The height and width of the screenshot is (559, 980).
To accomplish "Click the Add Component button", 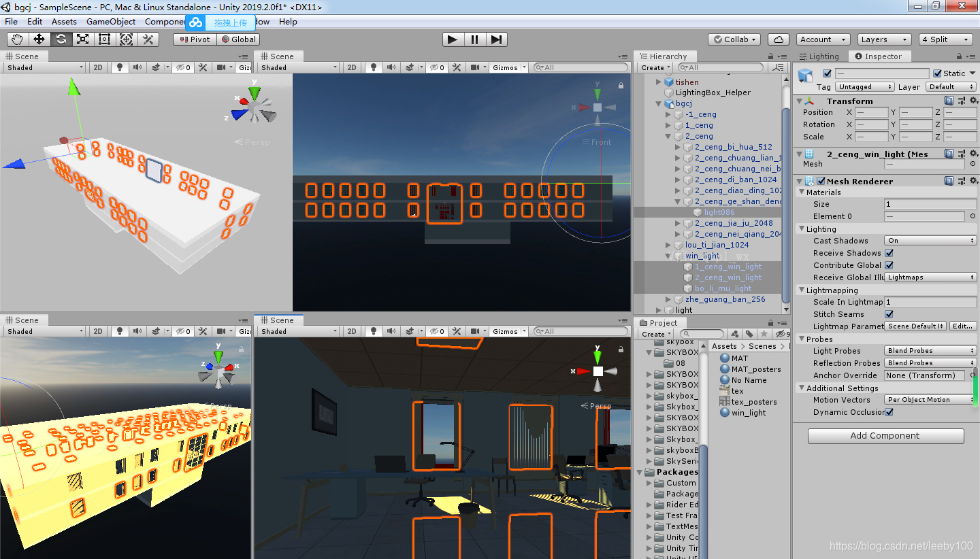I will point(885,436).
